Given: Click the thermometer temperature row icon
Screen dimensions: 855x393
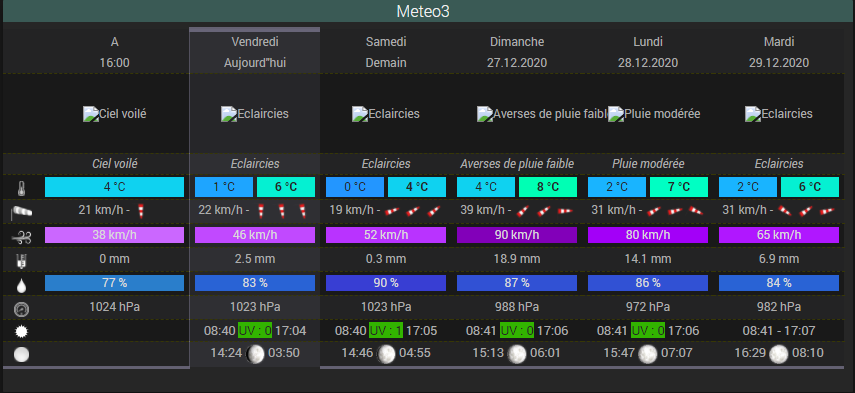Looking at the screenshot, I should pos(21,188).
